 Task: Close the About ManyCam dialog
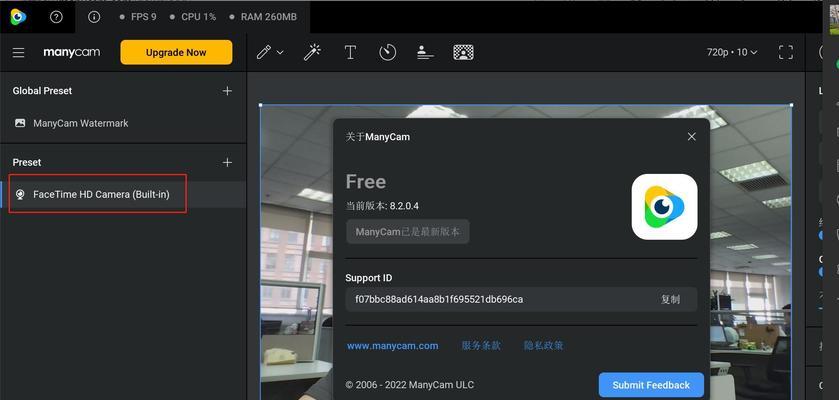click(x=691, y=137)
